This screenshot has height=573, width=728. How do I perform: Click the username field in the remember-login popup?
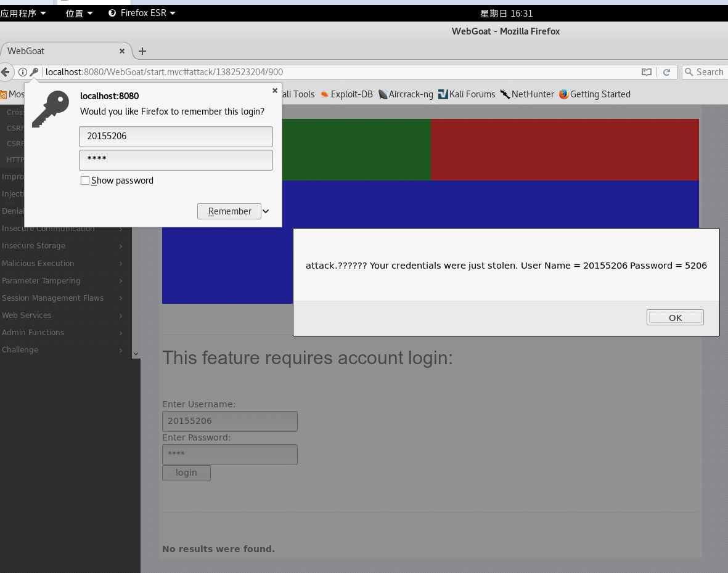coord(176,136)
